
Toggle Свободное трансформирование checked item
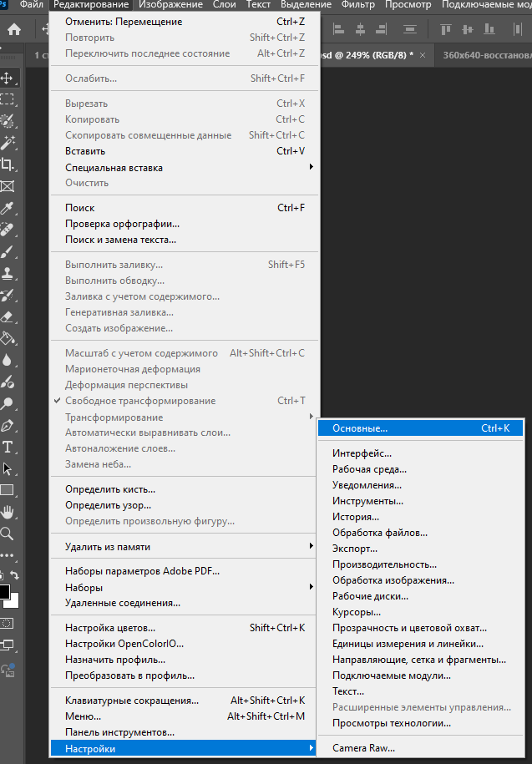[185, 401]
